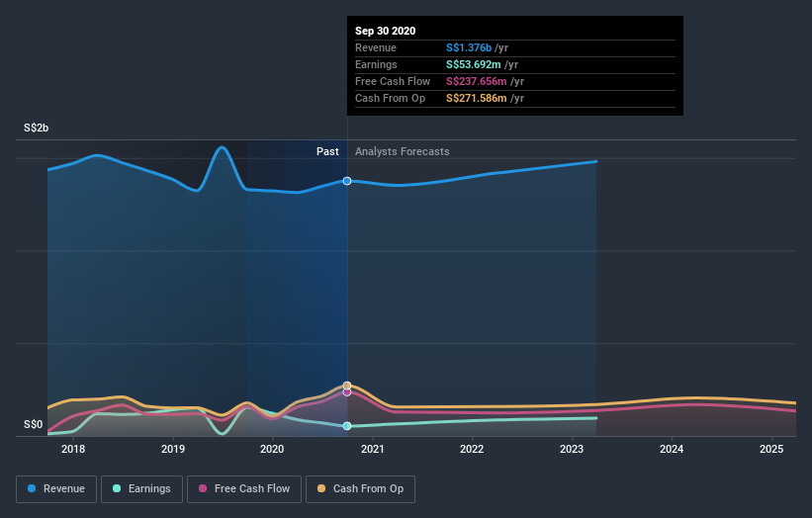Click the Revenue data point marker at Sep 2020
Screen dimensions: 812x518
tap(347, 181)
